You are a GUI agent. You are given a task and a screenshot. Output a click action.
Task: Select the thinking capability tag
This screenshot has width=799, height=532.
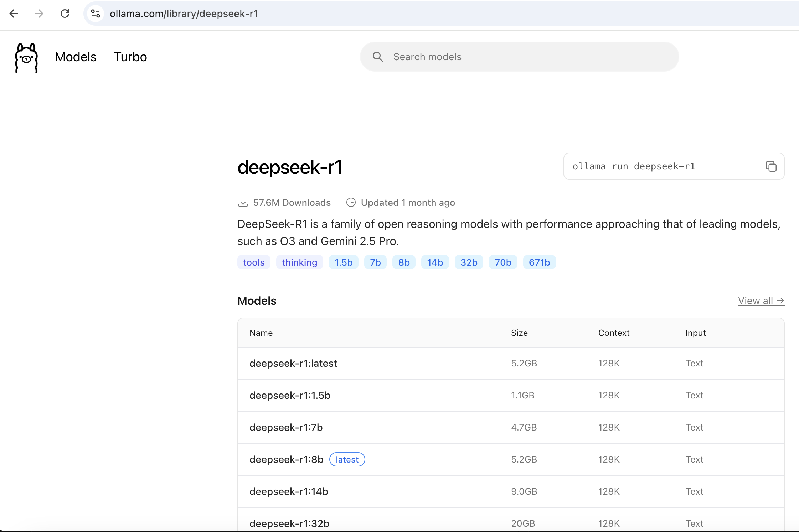299,262
